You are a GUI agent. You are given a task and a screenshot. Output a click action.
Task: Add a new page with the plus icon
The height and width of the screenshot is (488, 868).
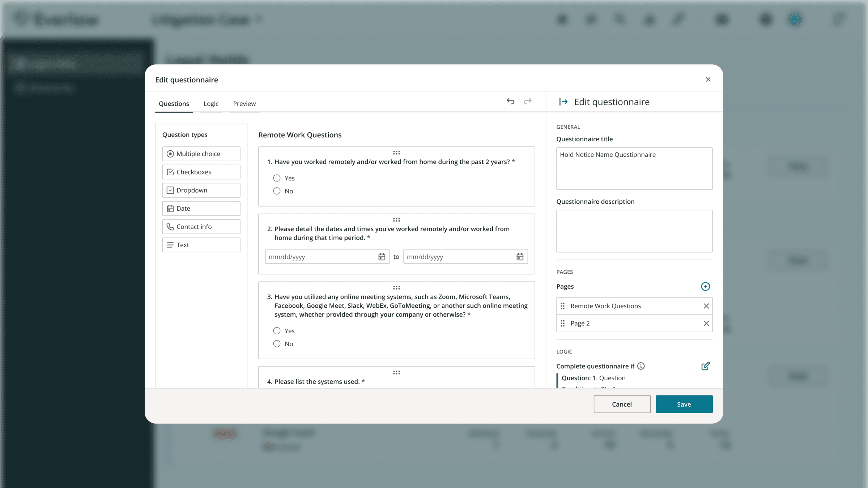pyautogui.click(x=705, y=286)
